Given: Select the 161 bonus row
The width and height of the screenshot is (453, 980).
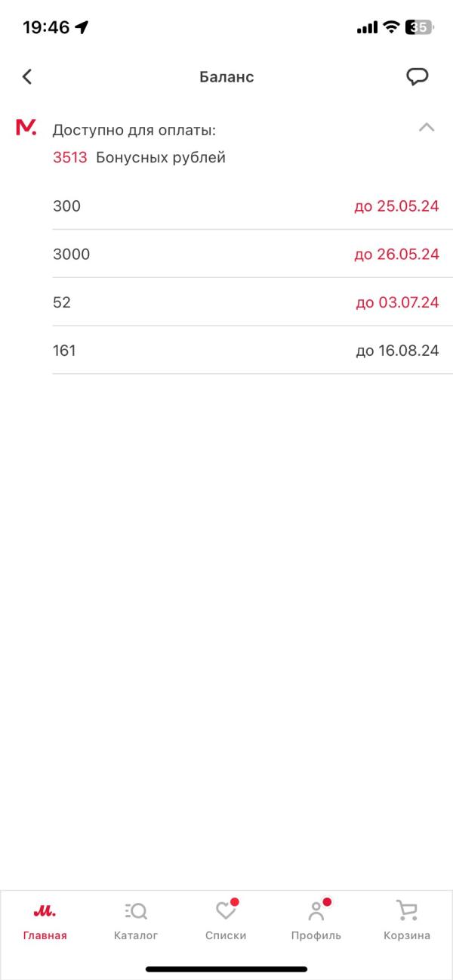Looking at the screenshot, I should coord(245,351).
